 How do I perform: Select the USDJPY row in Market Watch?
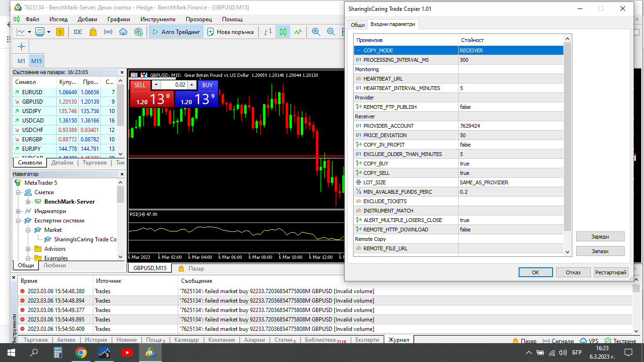pyautogui.click(x=64, y=111)
